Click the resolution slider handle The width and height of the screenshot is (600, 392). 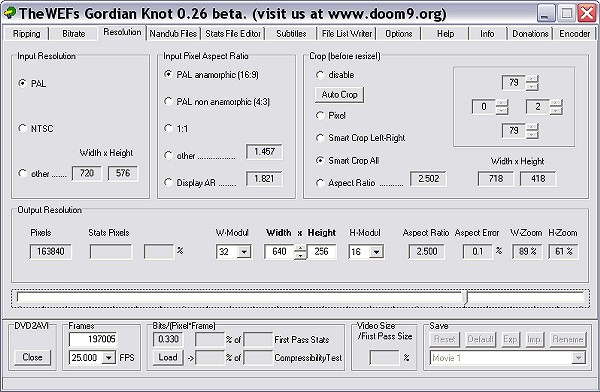click(x=465, y=298)
